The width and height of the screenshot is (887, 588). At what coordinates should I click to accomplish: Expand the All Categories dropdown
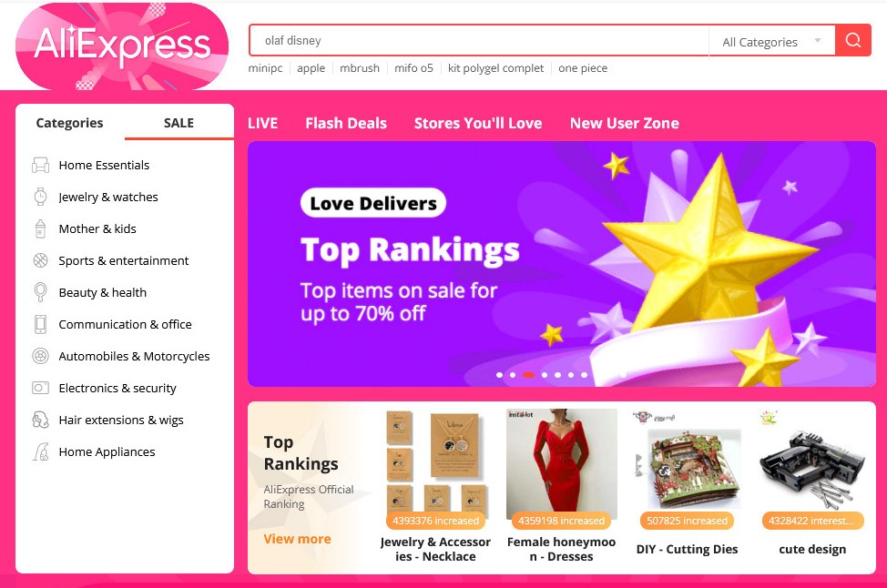pyautogui.click(x=771, y=42)
